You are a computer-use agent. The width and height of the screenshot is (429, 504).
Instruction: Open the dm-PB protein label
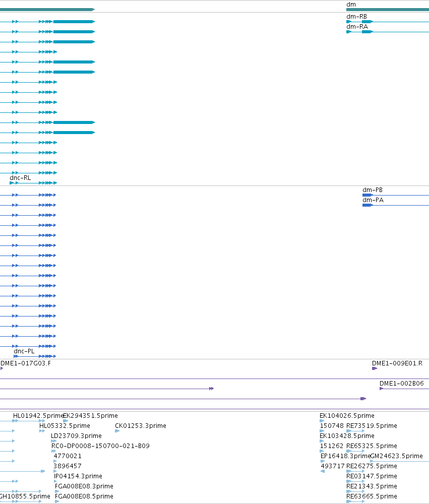point(373,190)
